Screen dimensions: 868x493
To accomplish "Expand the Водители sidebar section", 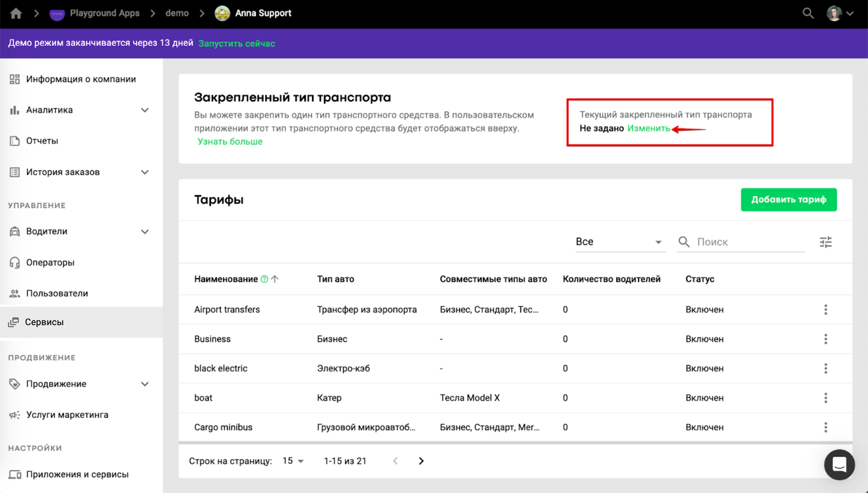I will (x=145, y=231).
